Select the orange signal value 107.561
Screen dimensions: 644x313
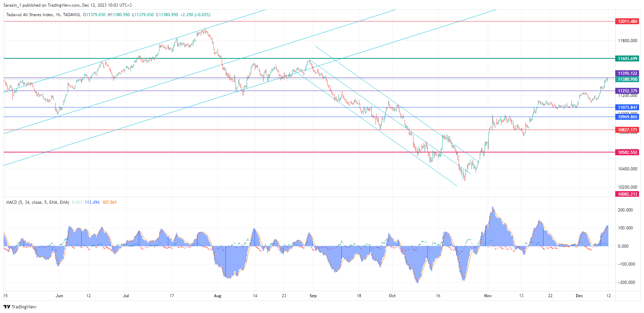(109, 202)
